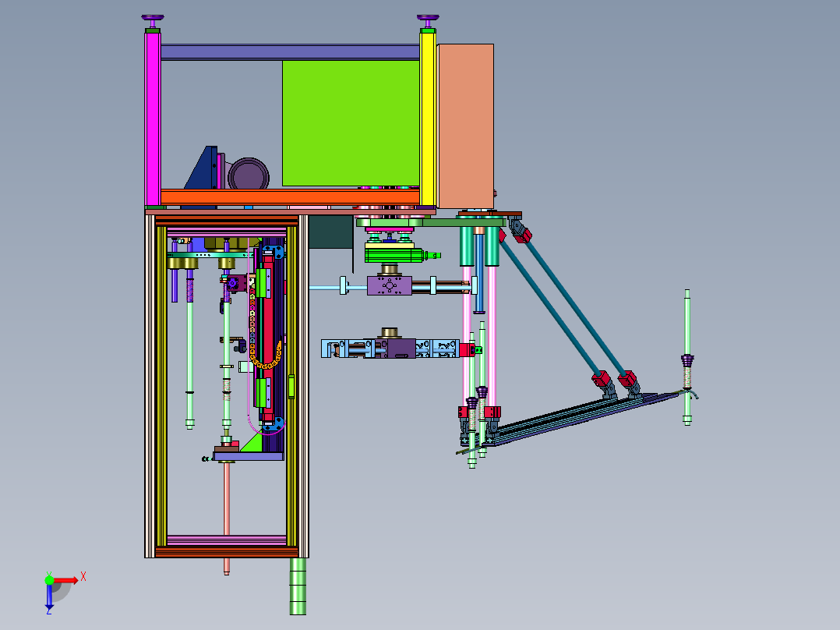Viewport: 840px width, 630px height.
Task: Select the yellow vertical frame post
Action: click(x=428, y=118)
